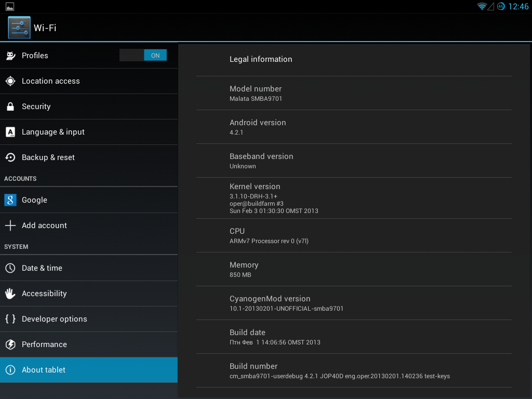Screen dimensions: 532x399
Task: Tap CPU ARMv7 Processor entry
Action: tap(354, 235)
